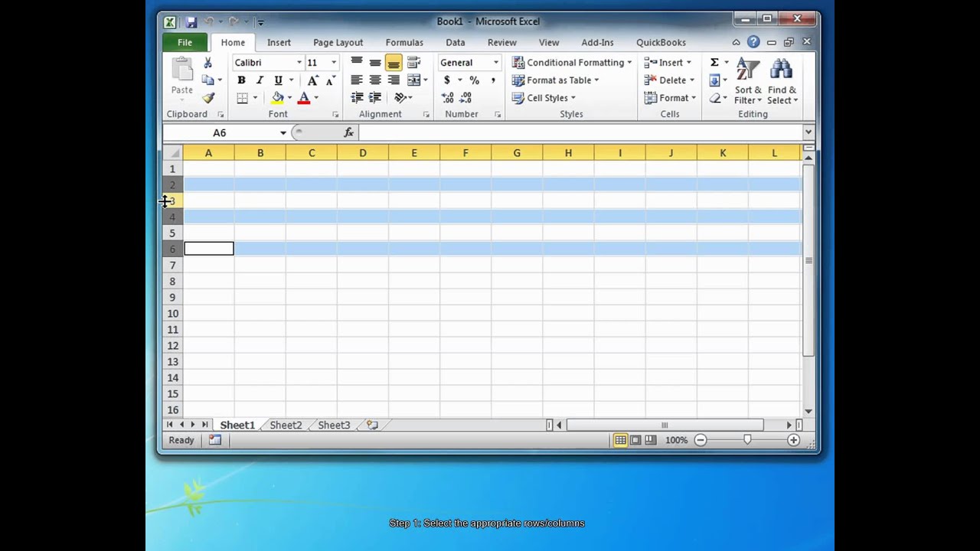Switch to the Formulas tab
This screenshot has width=980, height=551.
coord(404,43)
